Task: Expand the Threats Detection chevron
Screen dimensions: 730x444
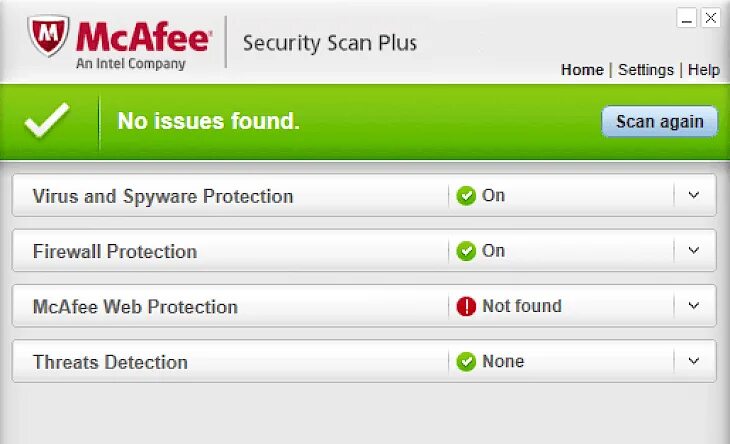Action: point(694,360)
